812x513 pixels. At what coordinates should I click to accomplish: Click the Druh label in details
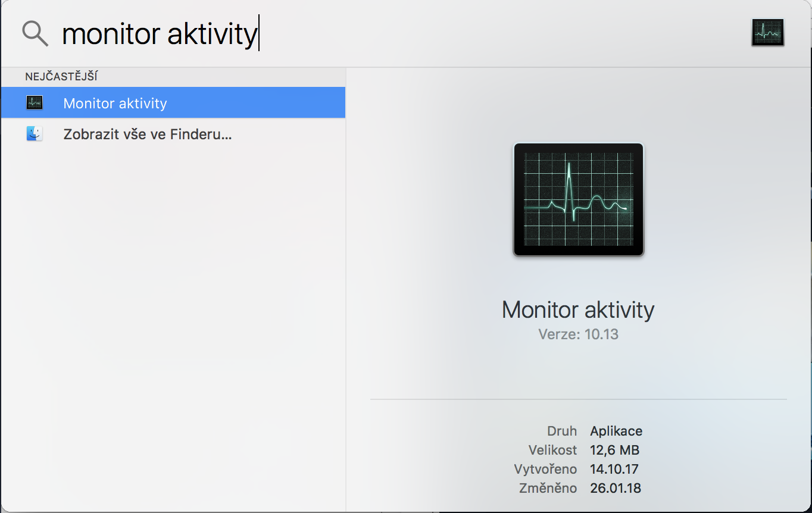(561, 431)
